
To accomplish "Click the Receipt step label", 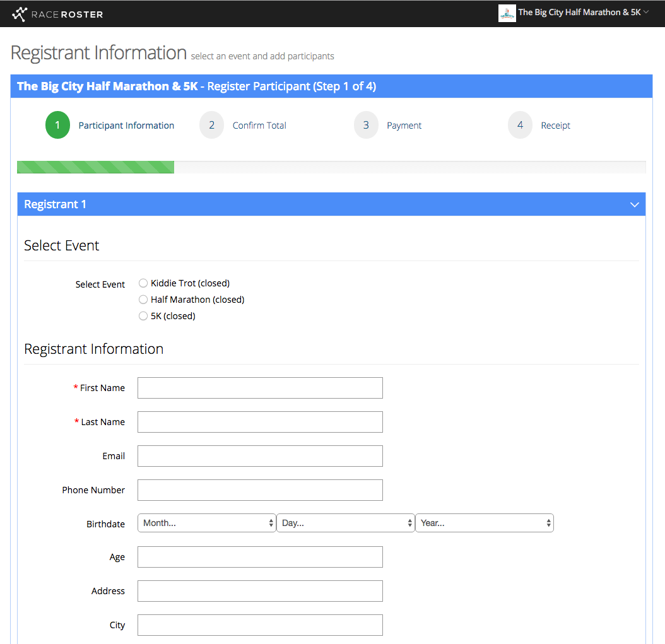I will pyautogui.click(x=555, y=126).
